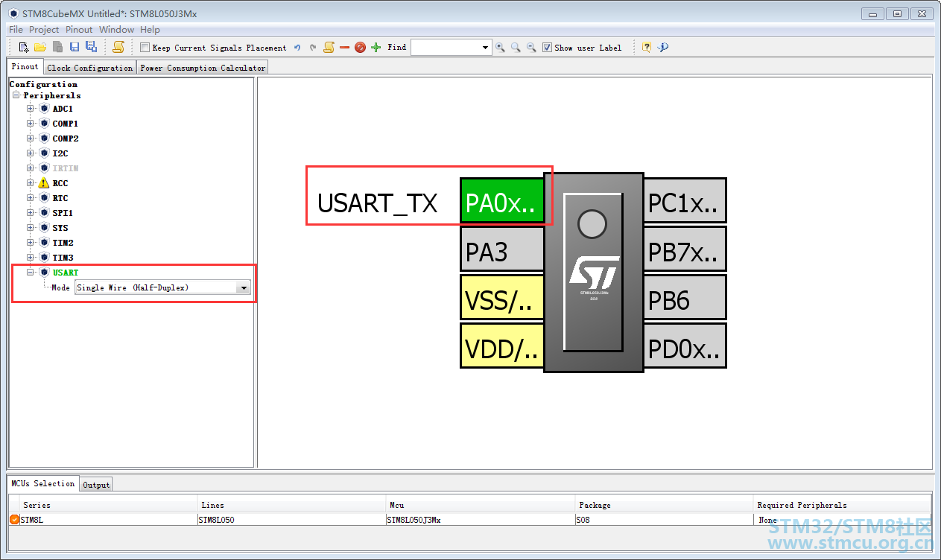Click the red minus icon in the toolbar
Image resolution: width=941 pixels, height=560 pixels.
point(344,47)
